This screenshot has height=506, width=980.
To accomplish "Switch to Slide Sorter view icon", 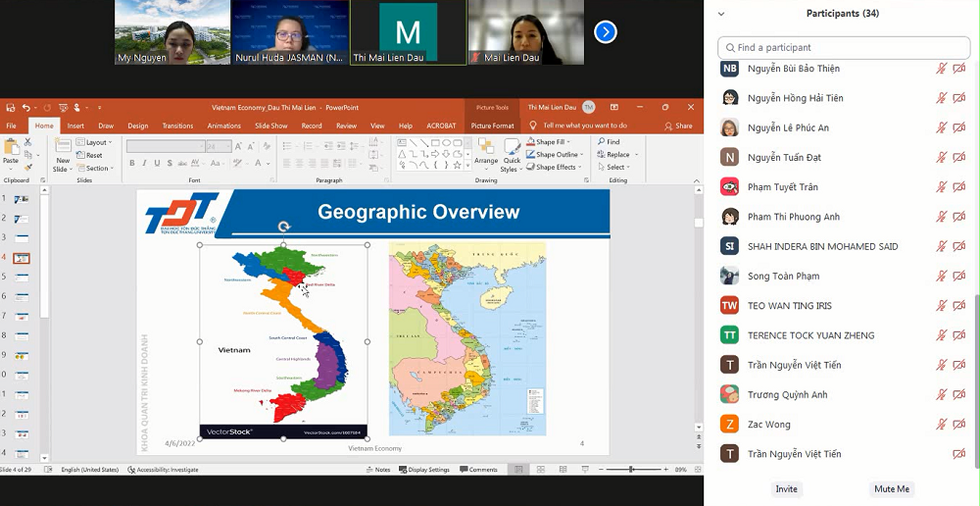I will point(541,469).
